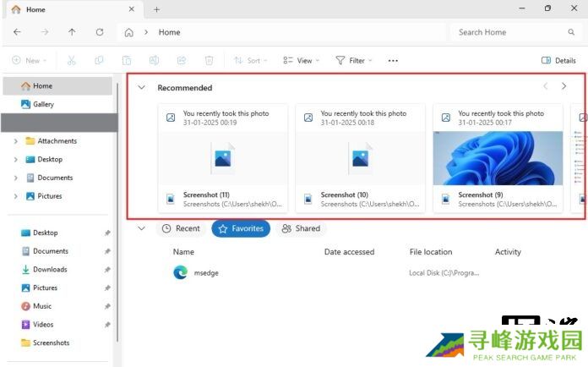Click the Copy toolbar icon
588x367 pixels.
[x=99, y=60]
